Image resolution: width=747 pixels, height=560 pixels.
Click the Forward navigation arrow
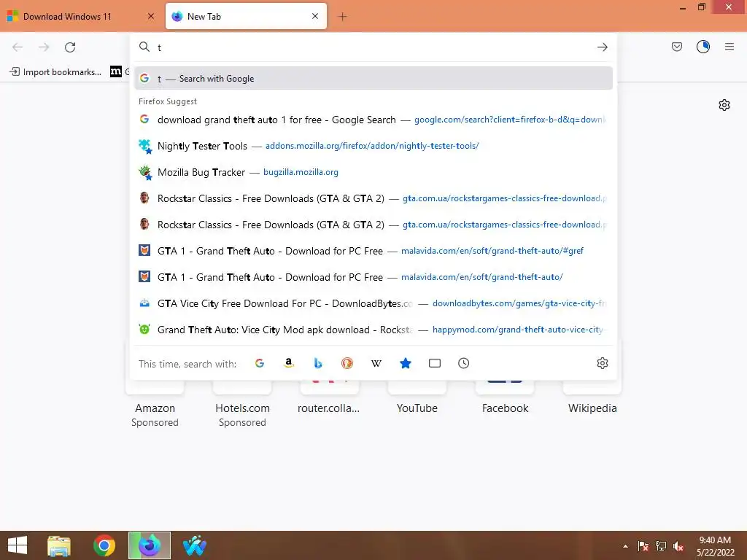(x=44, y=47)
